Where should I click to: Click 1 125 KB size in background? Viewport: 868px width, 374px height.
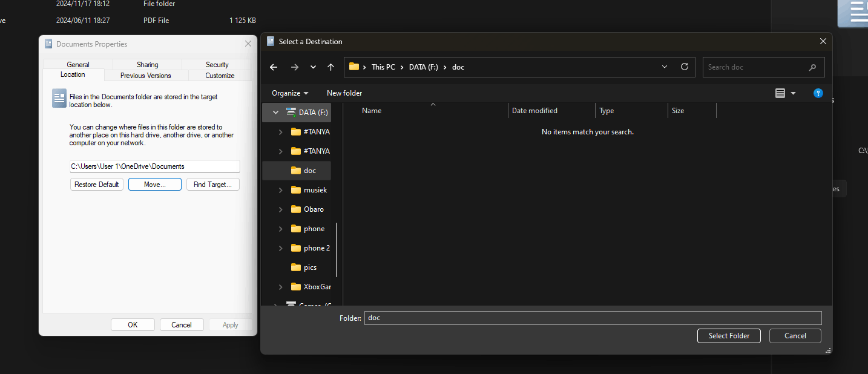pyautogui.click(x=243, y=21)
